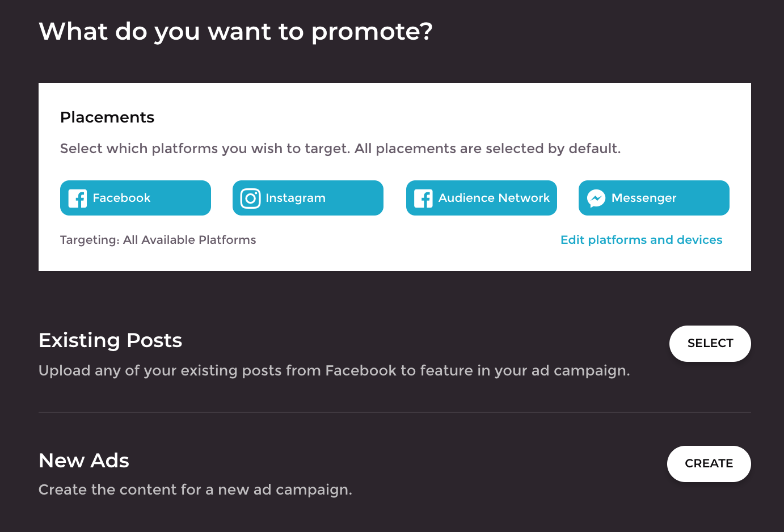Click the Facebook logo icon in placements

tap(78, 198)
